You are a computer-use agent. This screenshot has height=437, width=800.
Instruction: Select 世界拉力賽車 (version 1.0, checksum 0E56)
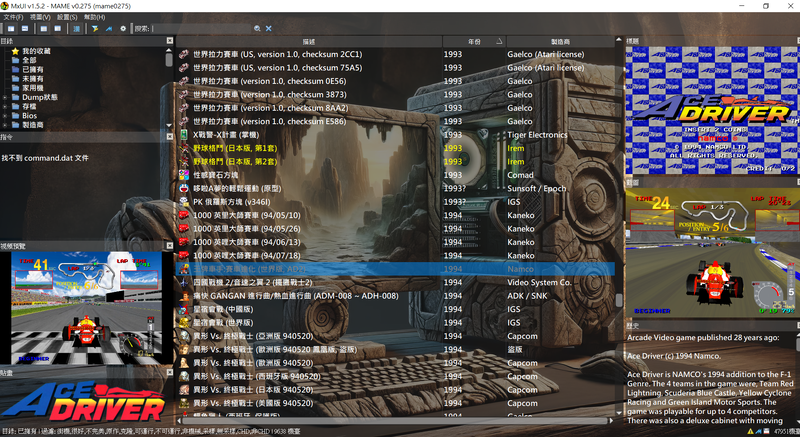(269, 81)
